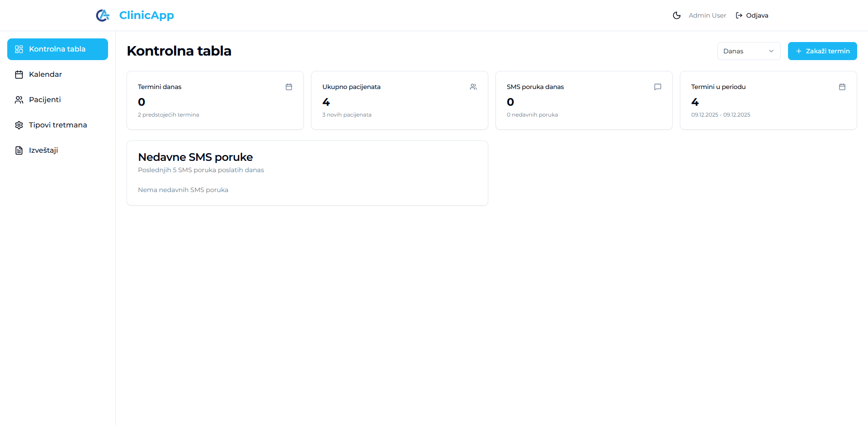Click the plus icon on Zakaži termin
868x427 pixels.
pos(799,51)
